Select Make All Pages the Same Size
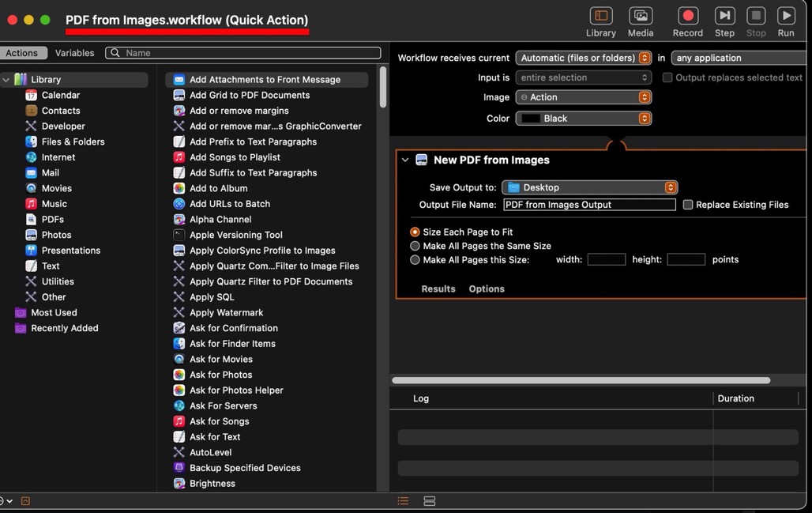 click(415, 247)
